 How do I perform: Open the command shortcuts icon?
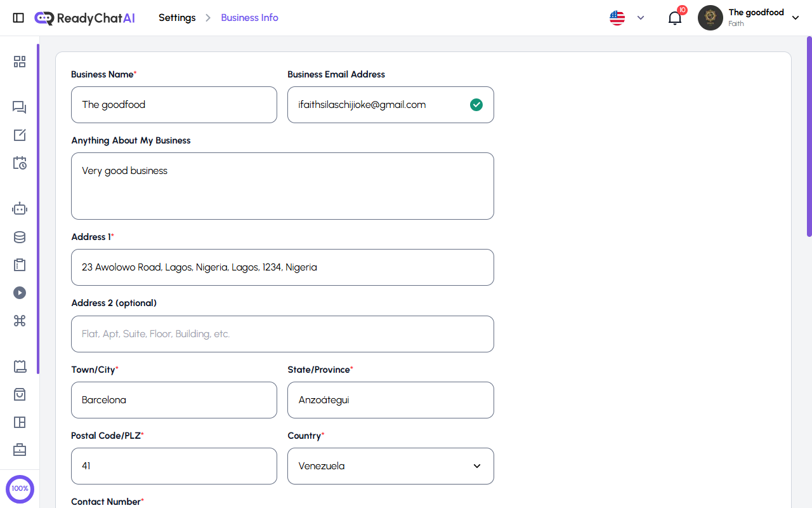coord(20,321)
